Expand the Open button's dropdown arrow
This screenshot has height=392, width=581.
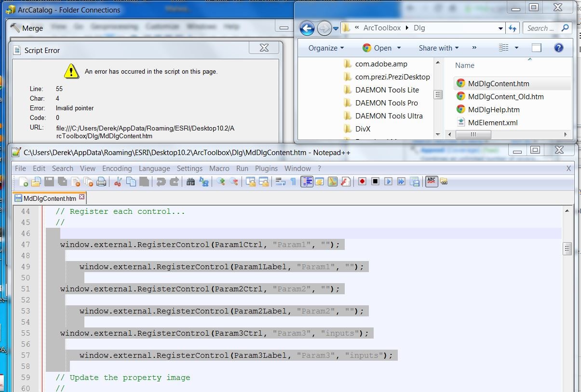tap(399, 48)
